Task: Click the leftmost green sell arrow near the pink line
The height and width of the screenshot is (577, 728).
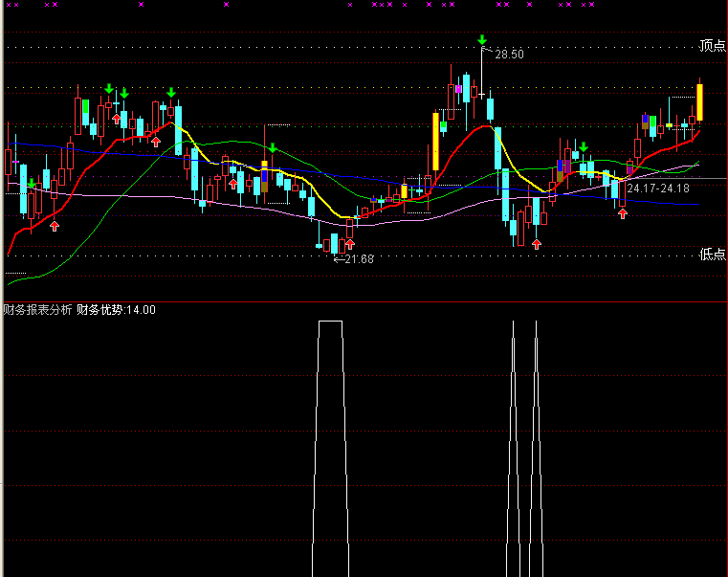Action: [32, 184]
